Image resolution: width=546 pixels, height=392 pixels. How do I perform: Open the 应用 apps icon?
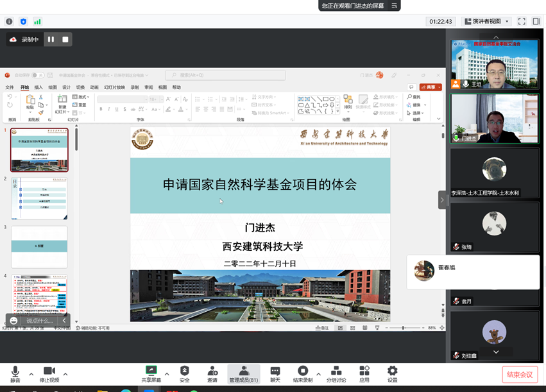(364, 373)
